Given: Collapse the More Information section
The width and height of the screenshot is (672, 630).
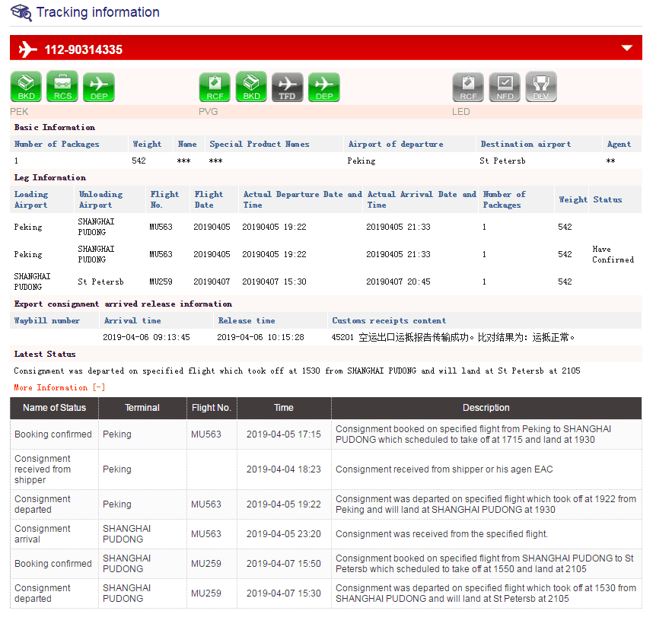Looking at the screenshot, I should click(59, 387).
